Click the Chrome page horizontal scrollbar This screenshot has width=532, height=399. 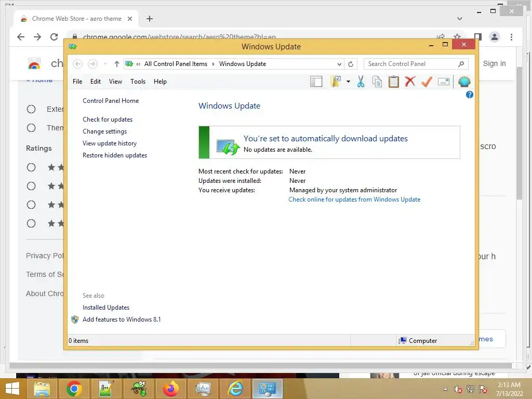pos(261,366)
